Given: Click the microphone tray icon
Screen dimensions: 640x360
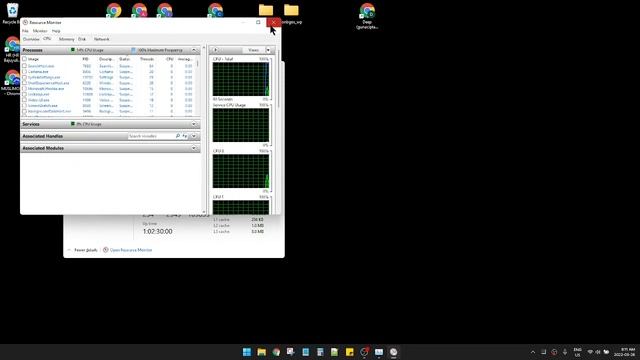Looking at the screenshot, I should 565,352.
